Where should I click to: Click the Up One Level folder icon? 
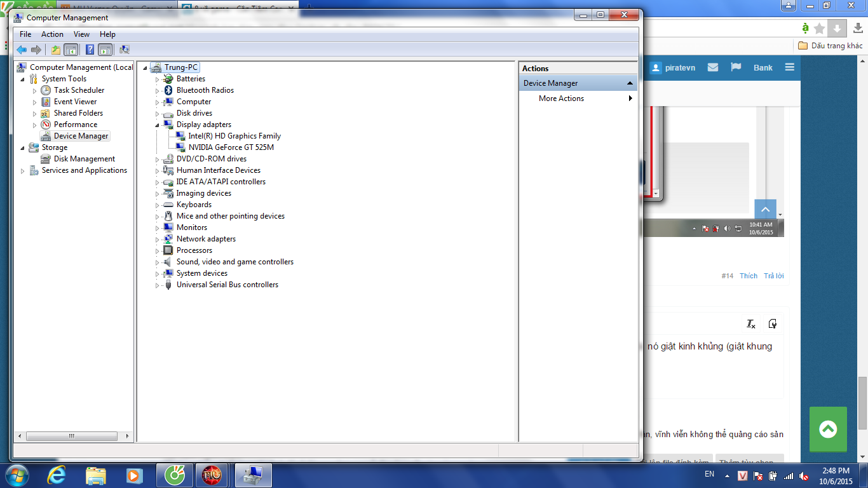pyautogui.click(x=56, y=50)
